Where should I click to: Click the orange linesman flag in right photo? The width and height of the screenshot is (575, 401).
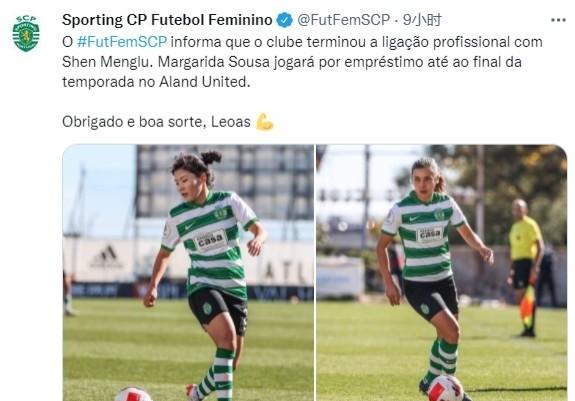coord(527,306)
